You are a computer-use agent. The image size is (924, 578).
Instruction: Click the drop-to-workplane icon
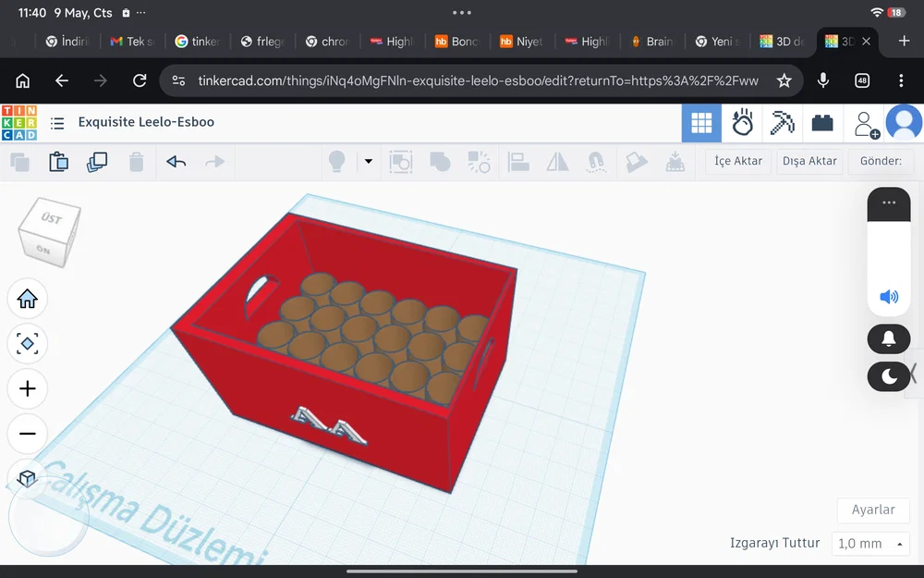tap(675, 162)
